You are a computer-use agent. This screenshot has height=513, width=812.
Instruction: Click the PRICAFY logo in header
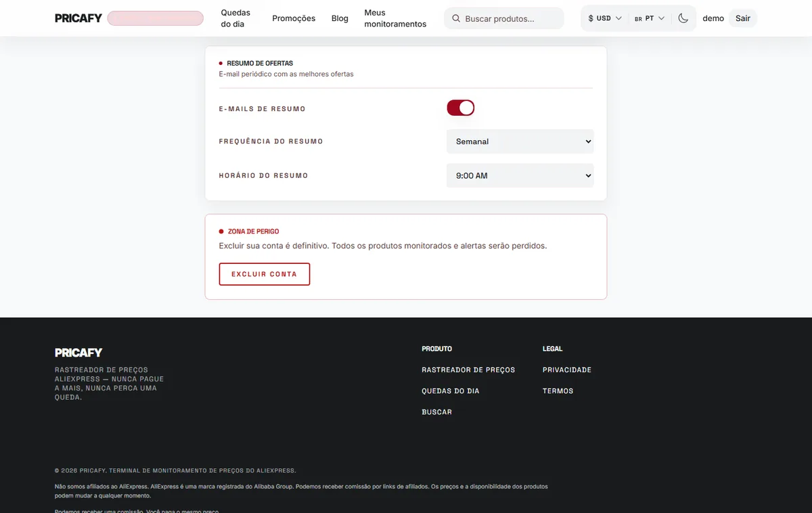point(78,18)
